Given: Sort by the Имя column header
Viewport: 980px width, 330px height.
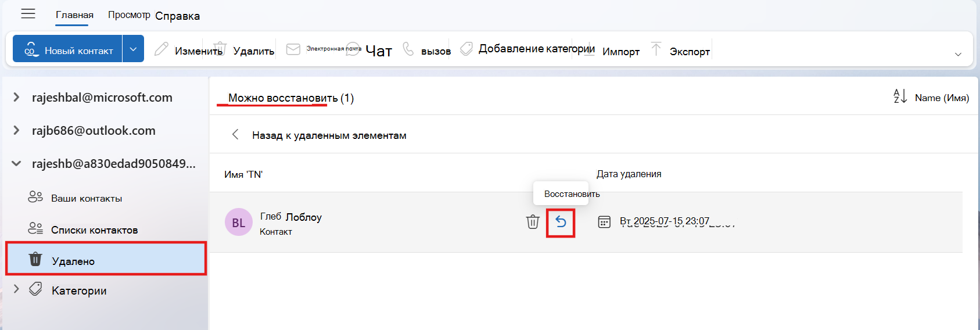Looking at the screenshot, I should point(243,174).
